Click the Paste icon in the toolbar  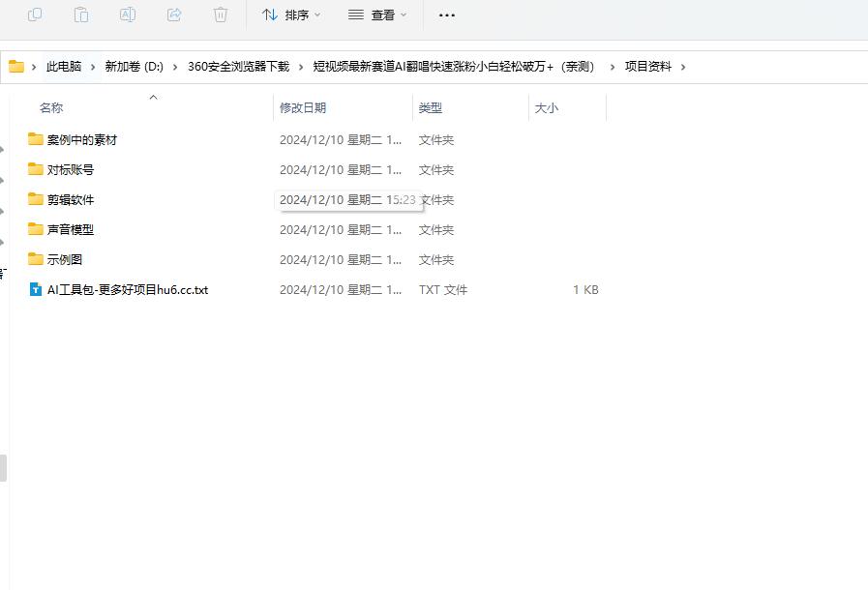81,15
